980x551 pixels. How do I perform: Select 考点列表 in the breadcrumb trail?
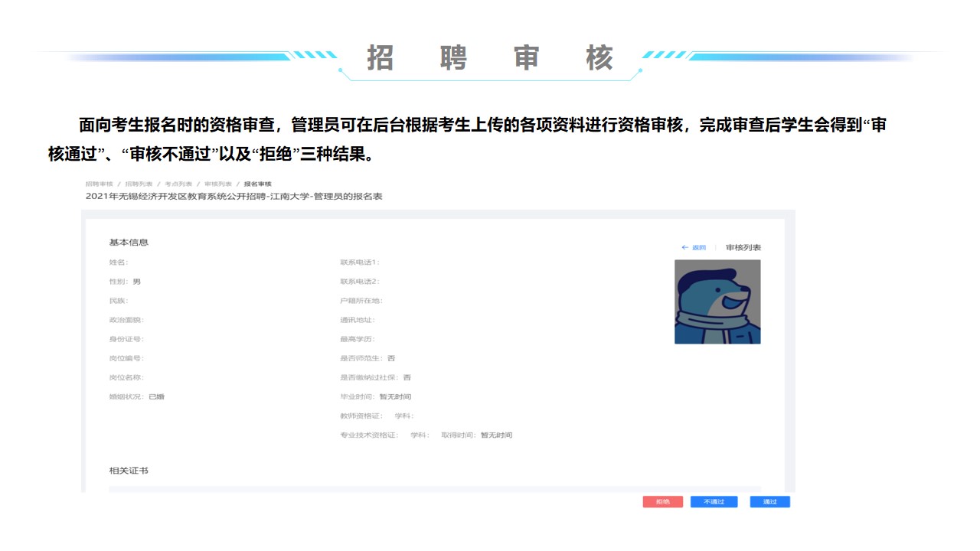178,184
